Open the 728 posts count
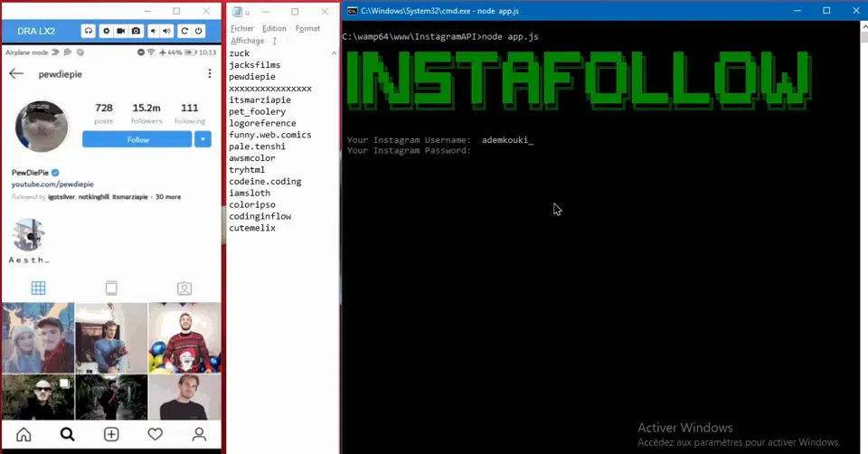 pos(103,113)
